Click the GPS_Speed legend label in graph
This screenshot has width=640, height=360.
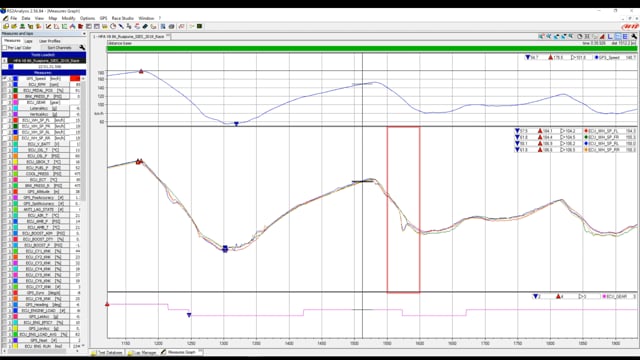[609, 58]
